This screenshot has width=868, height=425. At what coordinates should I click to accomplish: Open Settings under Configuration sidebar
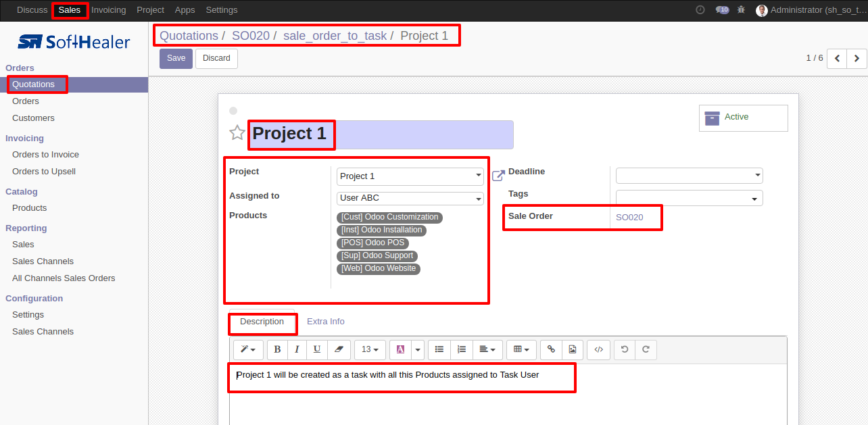tap(28, 315)
